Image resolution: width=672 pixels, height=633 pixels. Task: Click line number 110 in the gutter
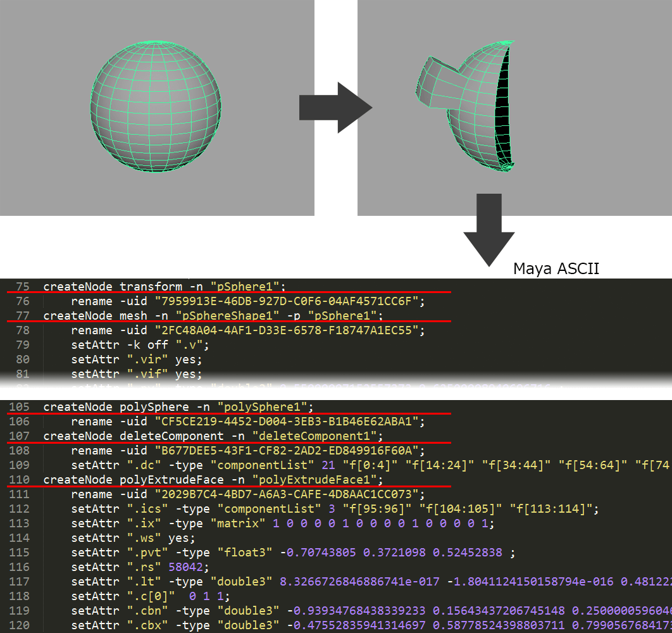[19, 479]
